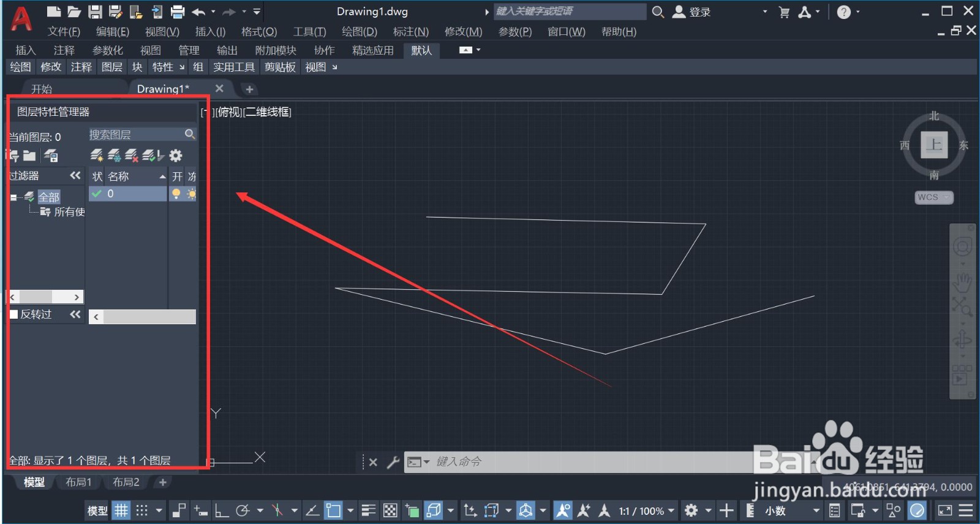
Task: Click the 上 face of the ViewCube
Action: click(x=933, y=145)
